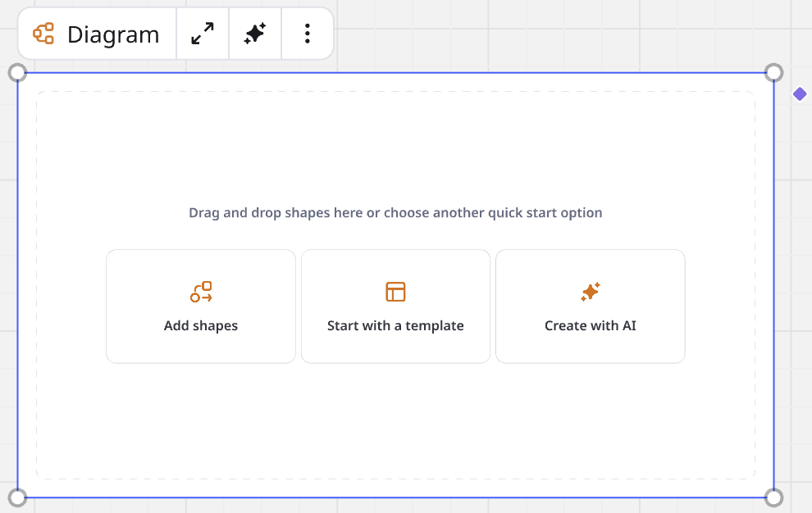Click the orange Diagram icon in toolbar
Screen dimensions: 812x513
click(x=43, y=34)
